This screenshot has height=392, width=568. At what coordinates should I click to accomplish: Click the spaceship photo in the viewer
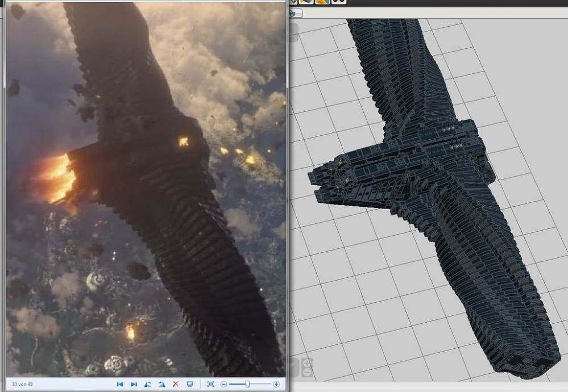point(146,189)
